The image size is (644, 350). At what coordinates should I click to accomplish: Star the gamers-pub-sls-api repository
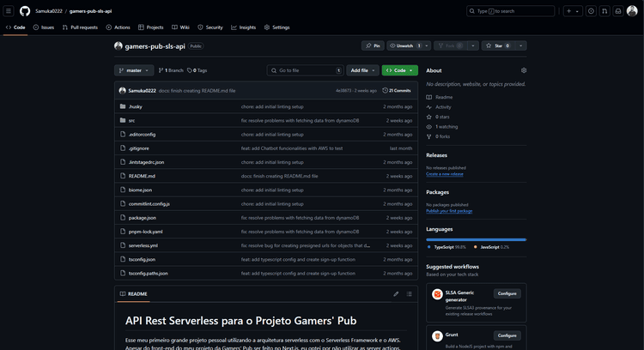click(x=499, y=45)
